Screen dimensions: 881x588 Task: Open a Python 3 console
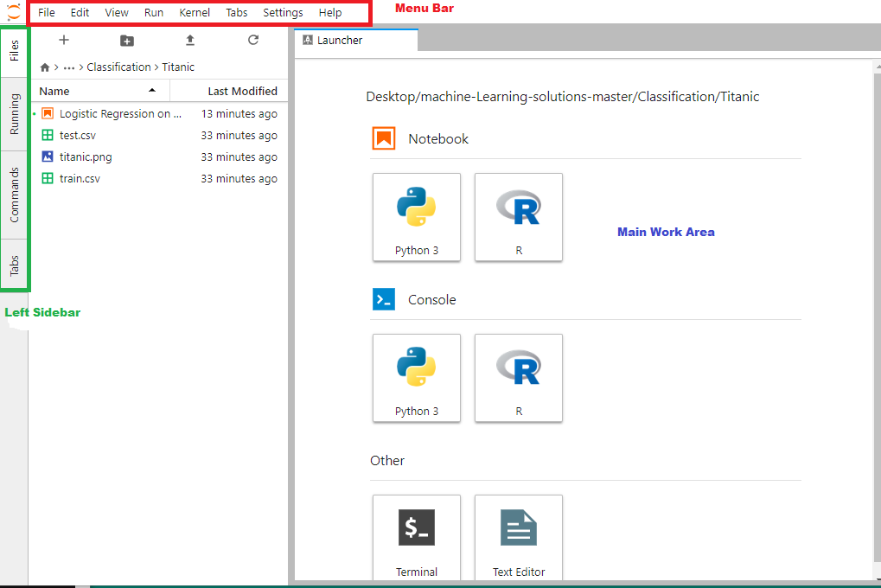coord(417,377)
